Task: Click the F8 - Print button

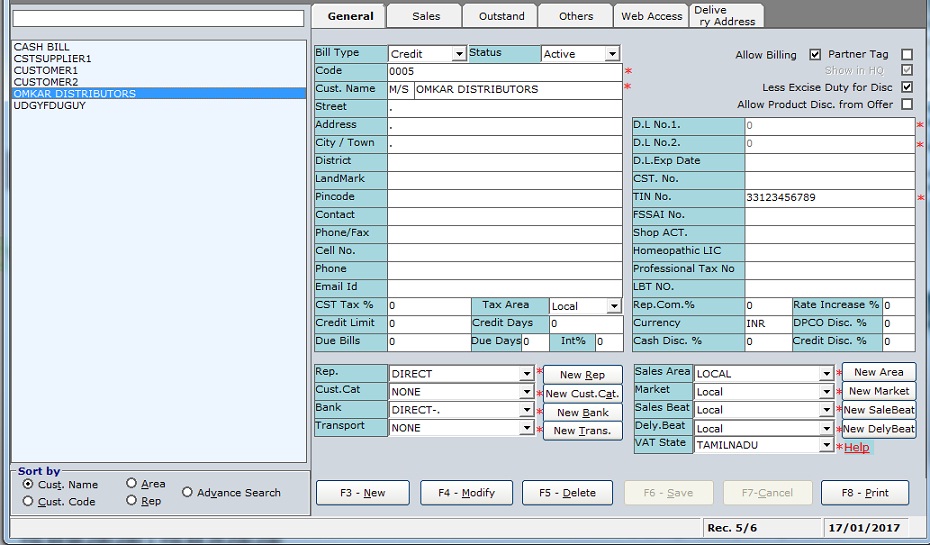Action: click(x=864, y=493)
